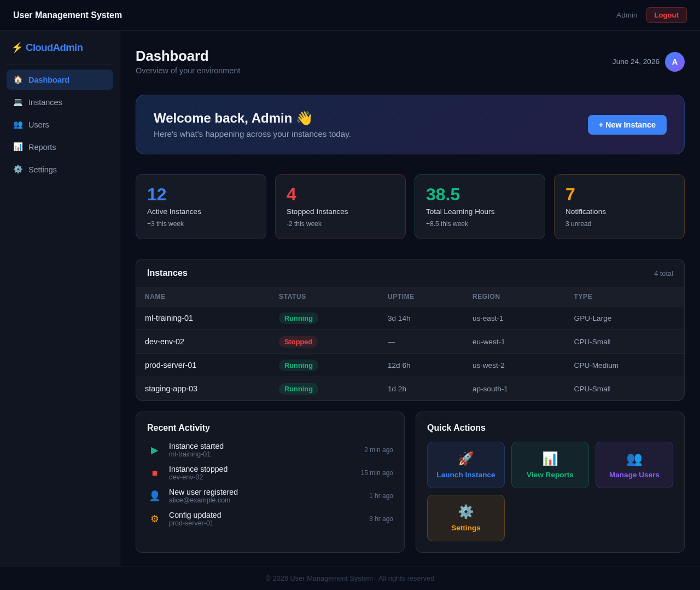Log out using the Logout button
Image resolution: width=700 pixels, height=590 pixels.
(667, 15)
